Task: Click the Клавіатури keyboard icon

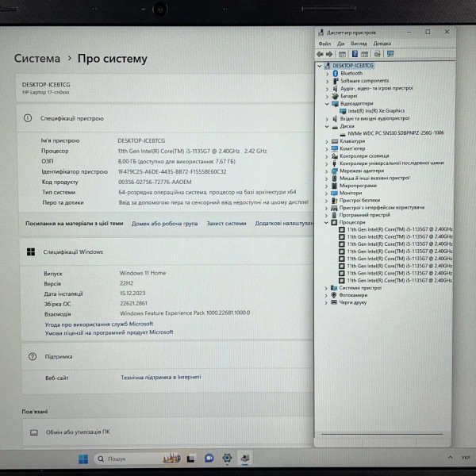Action: 335,141
